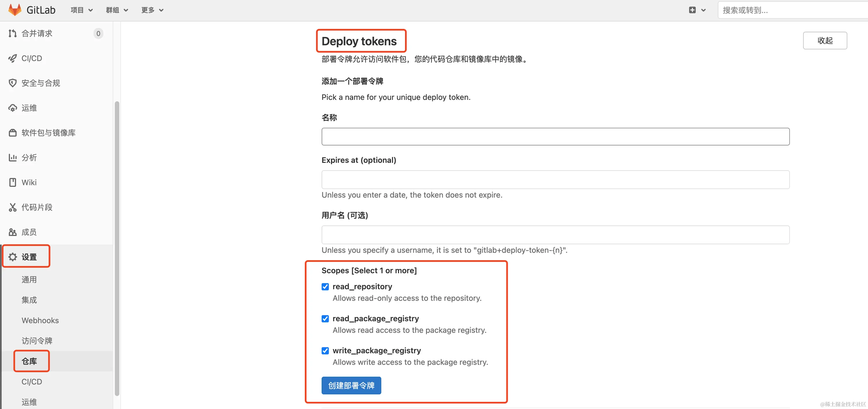The height and width of the screenshot is (409, 868).
Task: Click the snippets scissors icon
Action: [x=12, y=207]
